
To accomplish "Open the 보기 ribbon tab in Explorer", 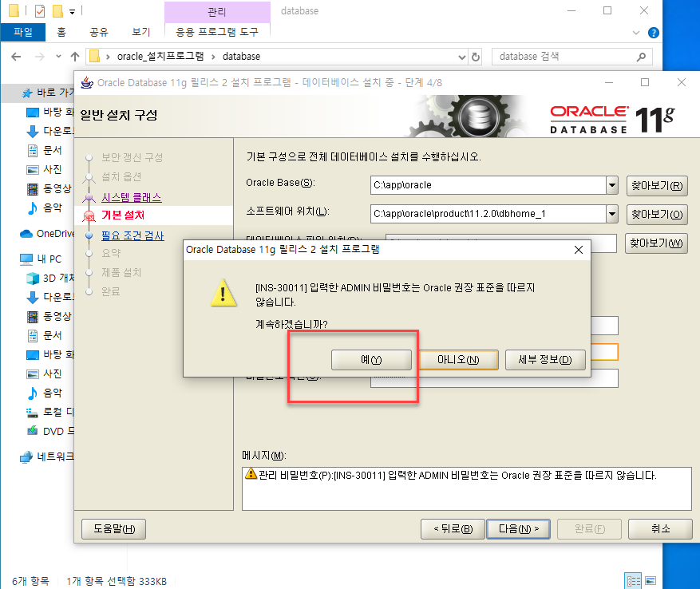I will click(141, 32).
